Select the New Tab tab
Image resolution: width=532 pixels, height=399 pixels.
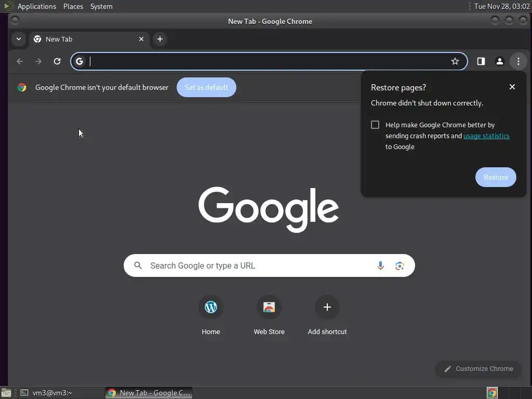[x=89, y=39]
